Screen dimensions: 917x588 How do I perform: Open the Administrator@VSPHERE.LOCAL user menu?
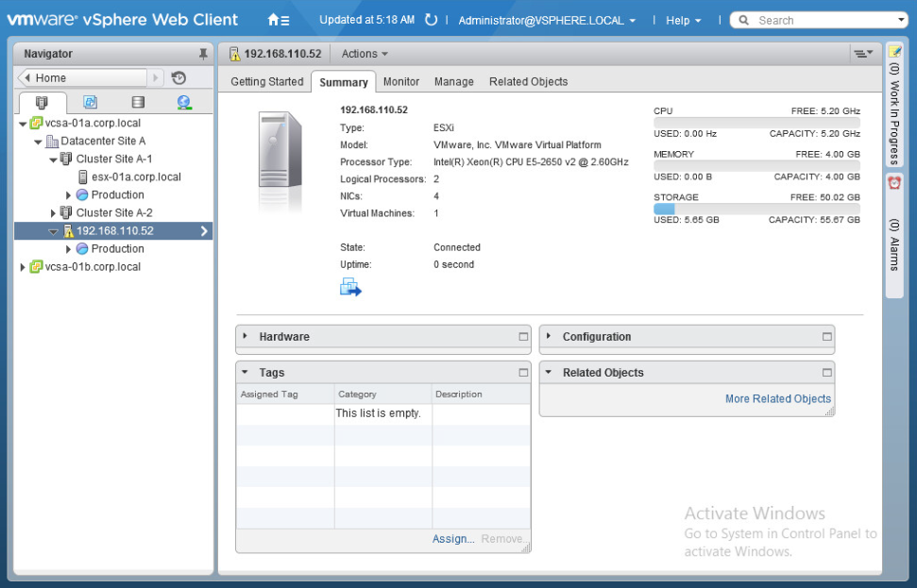pos(547,21)
